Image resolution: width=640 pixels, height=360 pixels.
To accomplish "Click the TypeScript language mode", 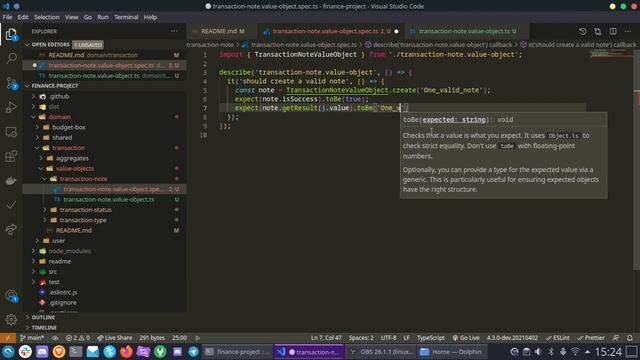I will 431,338.
